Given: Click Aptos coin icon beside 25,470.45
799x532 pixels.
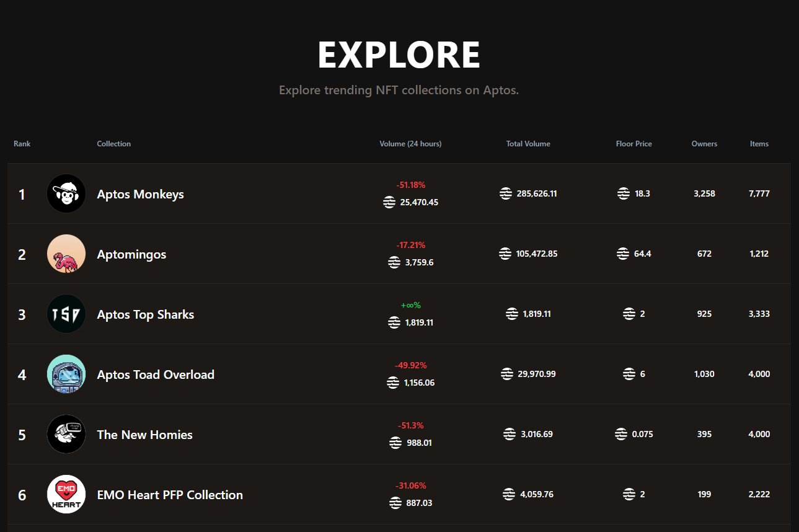Looking at the screenshot, I should (x=389, y=202).
